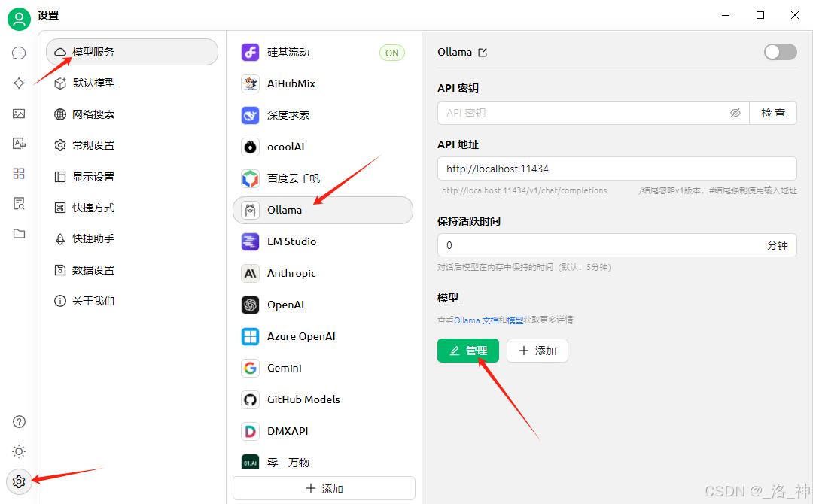Select 常规设置 settings menu
Screen dimensions: 813x504
coord(132,145)
